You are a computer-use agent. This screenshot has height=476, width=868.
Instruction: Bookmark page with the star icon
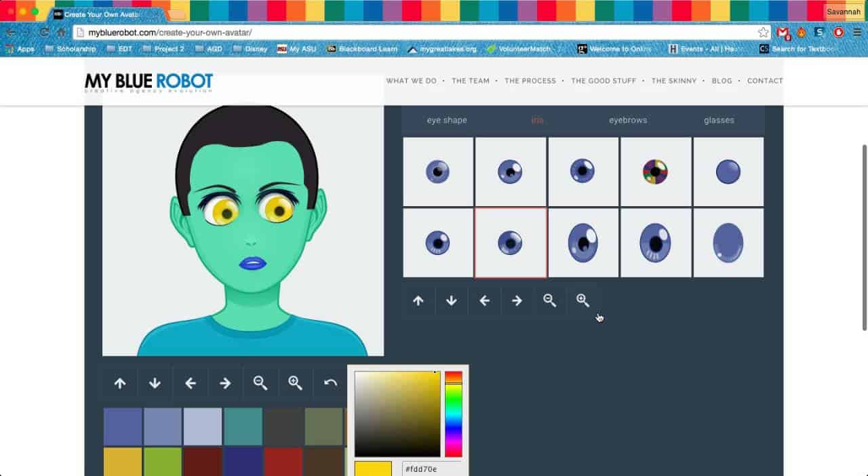coord(764,33)
